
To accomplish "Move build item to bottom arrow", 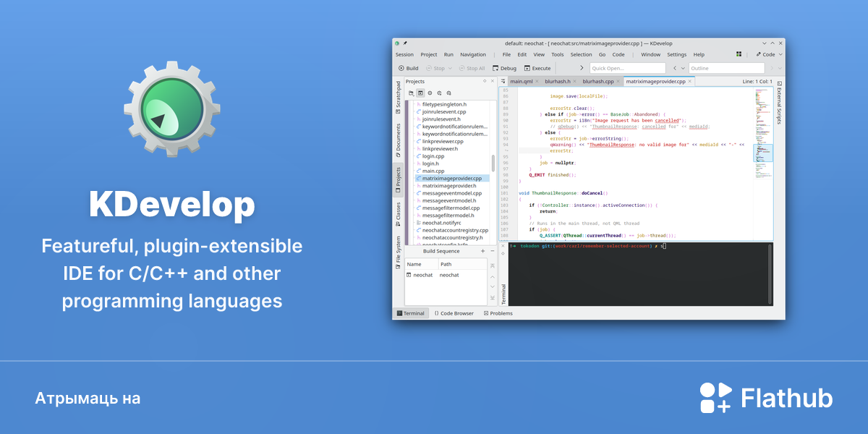I will (x=493, y=297).
